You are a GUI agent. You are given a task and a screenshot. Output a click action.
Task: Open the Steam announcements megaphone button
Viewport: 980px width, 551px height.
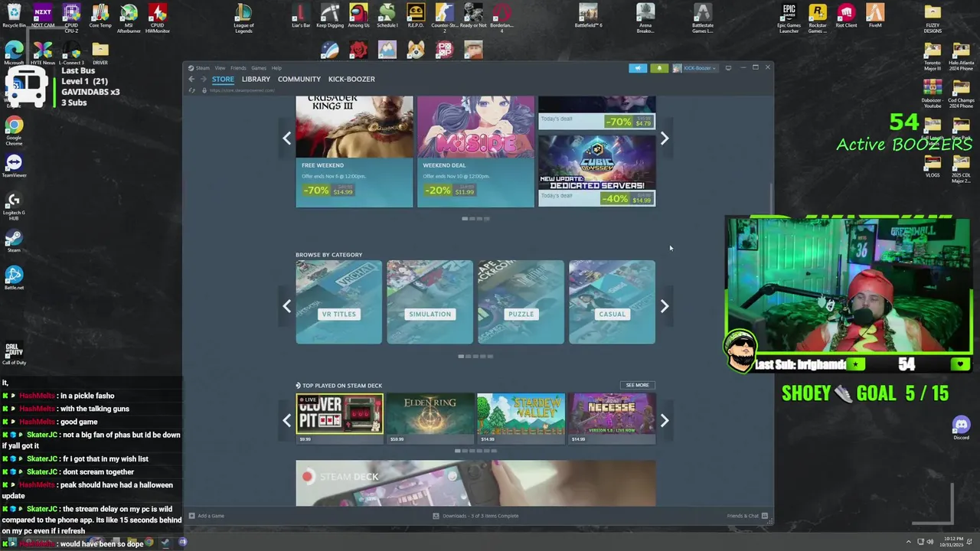[x=638, y=68]
